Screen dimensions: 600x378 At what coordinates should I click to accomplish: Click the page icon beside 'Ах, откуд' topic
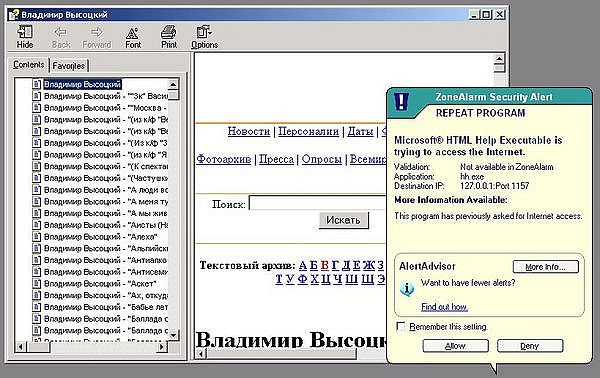tap(36, 295)
